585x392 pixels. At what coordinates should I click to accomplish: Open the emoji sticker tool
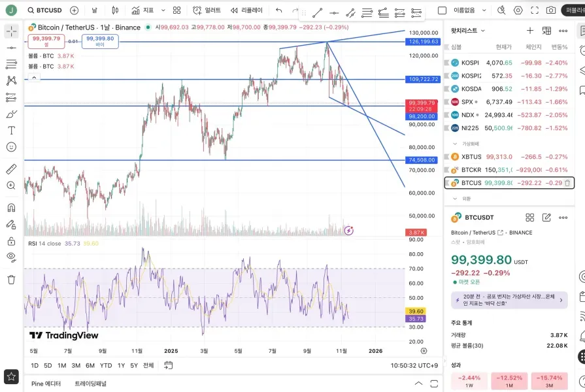(x=12, y=147)
